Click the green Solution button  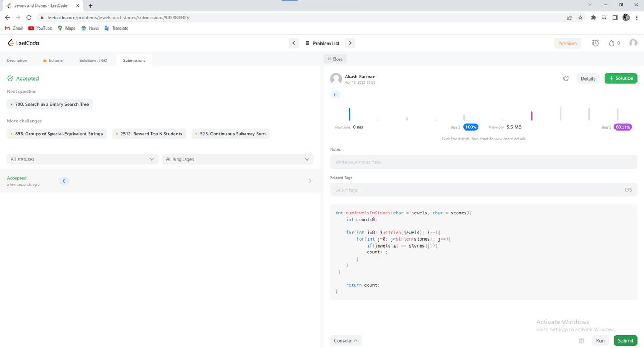point(621,78)
